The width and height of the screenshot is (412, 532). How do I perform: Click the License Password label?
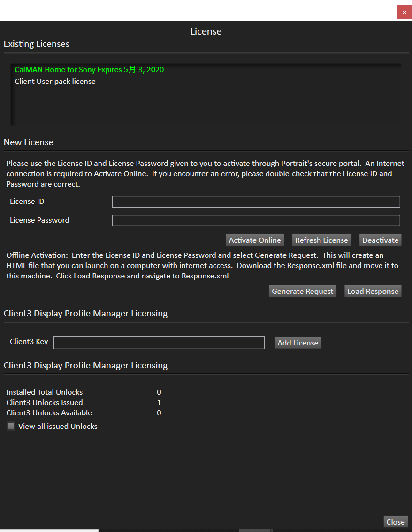click(x=39, y=220)
